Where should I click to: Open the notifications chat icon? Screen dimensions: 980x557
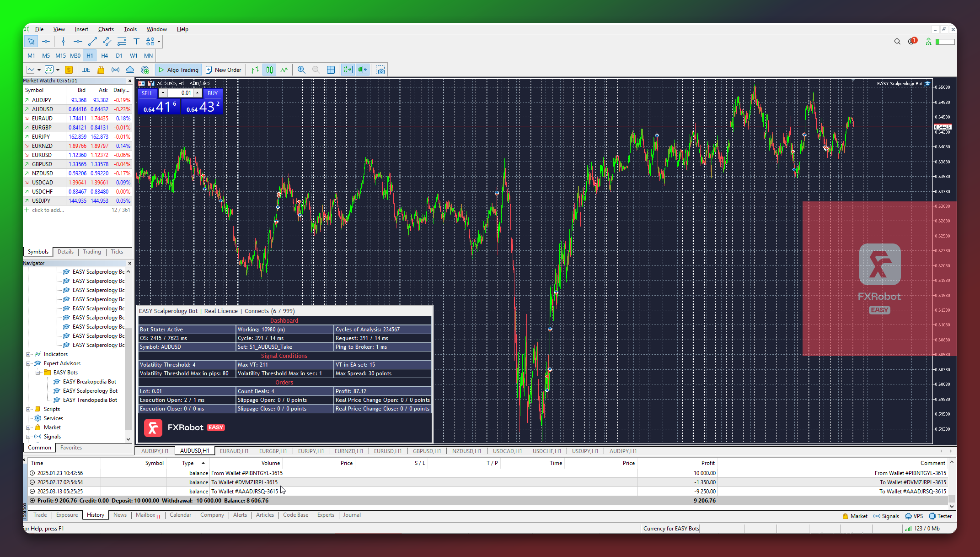click(912, 42)
